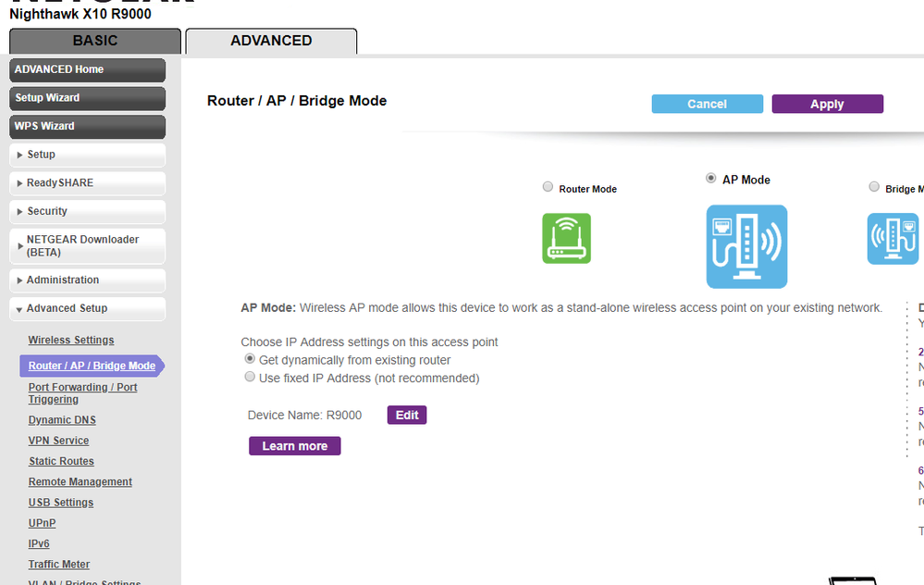Open the WPS Wizard
This screenshot has width=924, height=585.
point(87,127)
